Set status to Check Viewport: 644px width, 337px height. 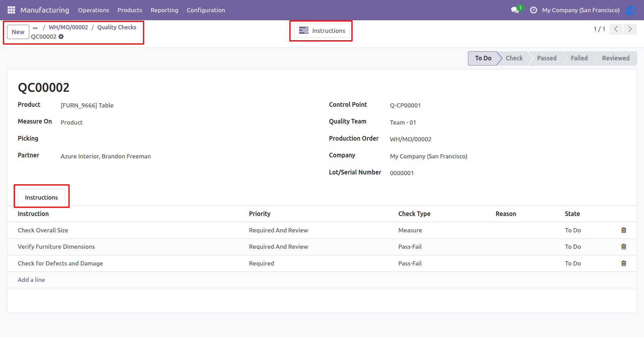514,58
